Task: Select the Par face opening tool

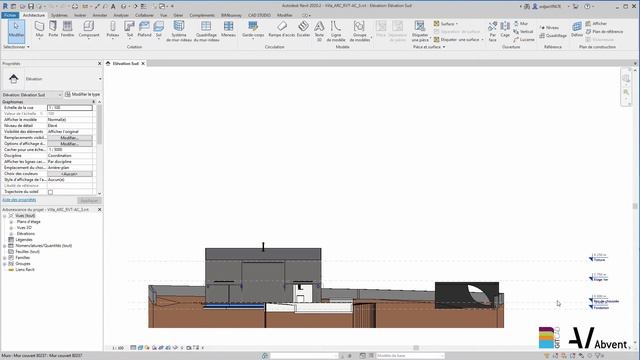Action: [493, 31]
